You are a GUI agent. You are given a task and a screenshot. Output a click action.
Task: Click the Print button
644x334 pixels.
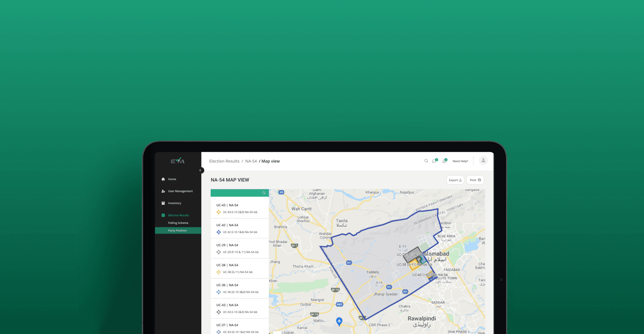point(475,180)
